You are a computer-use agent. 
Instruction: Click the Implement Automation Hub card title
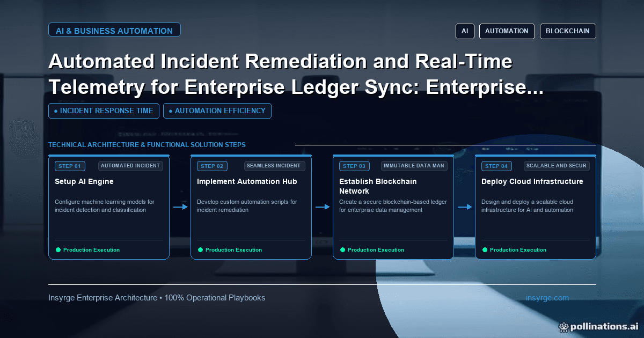click(247, 181)
